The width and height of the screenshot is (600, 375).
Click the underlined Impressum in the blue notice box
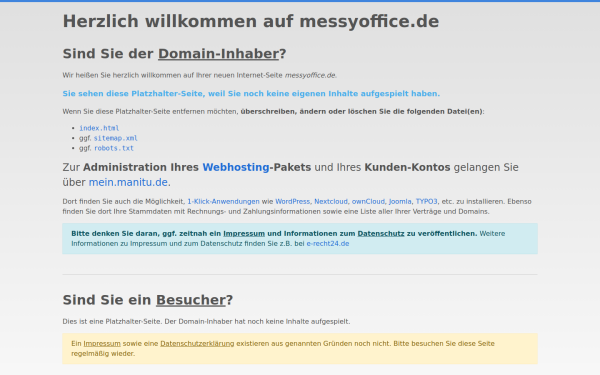click(x=244, y=234)
